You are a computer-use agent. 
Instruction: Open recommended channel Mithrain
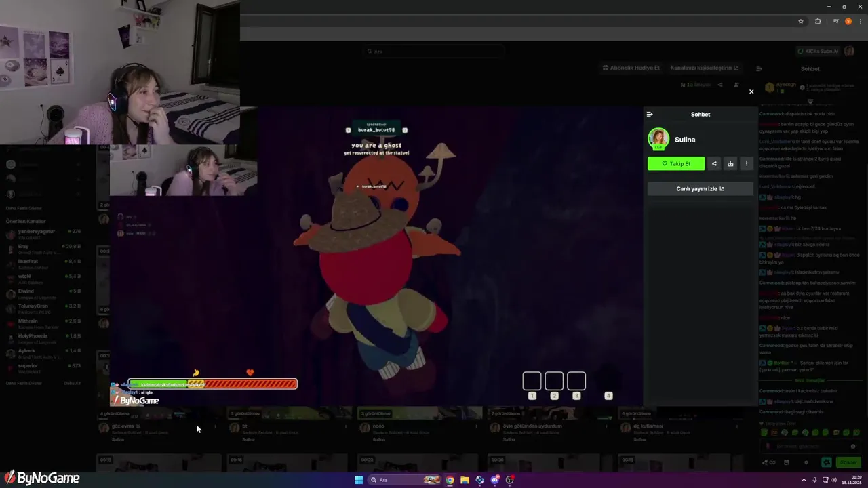(x=43, y=323)
